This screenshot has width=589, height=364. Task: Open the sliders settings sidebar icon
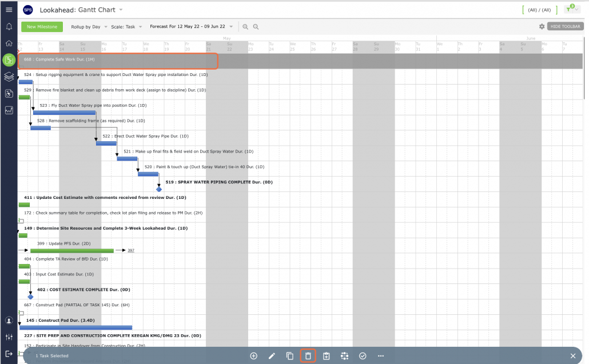click(x=9, y=337)
